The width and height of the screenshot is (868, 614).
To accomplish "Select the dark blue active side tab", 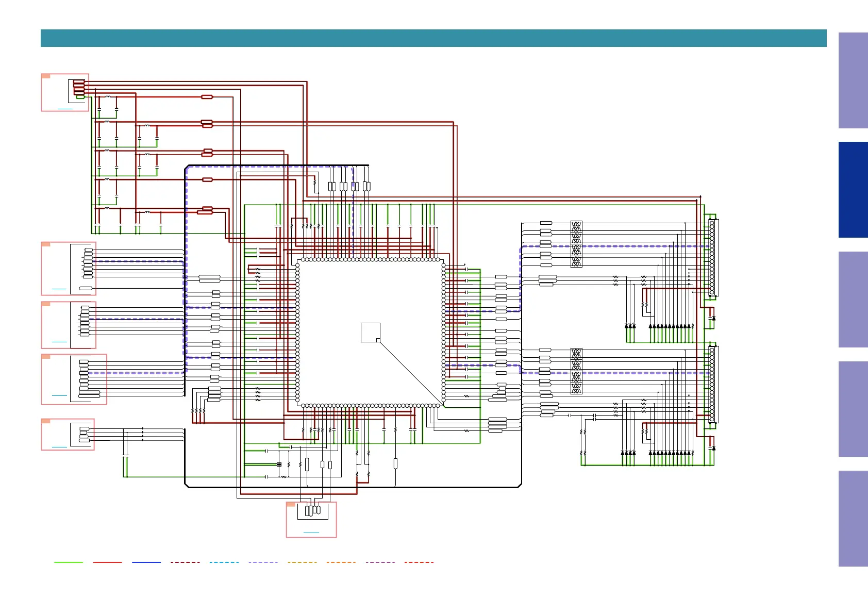I will click(853, 190).
